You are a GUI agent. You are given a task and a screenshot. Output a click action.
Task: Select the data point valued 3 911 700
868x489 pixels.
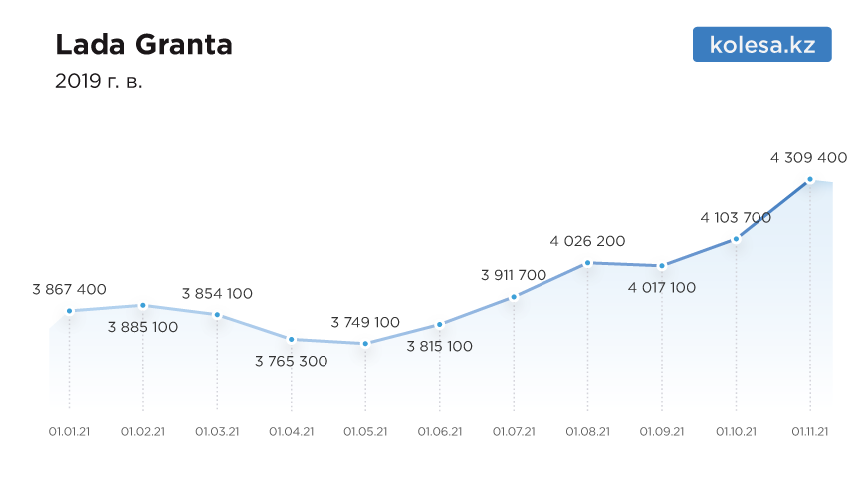pyautogui.click(x=514, y=297)
